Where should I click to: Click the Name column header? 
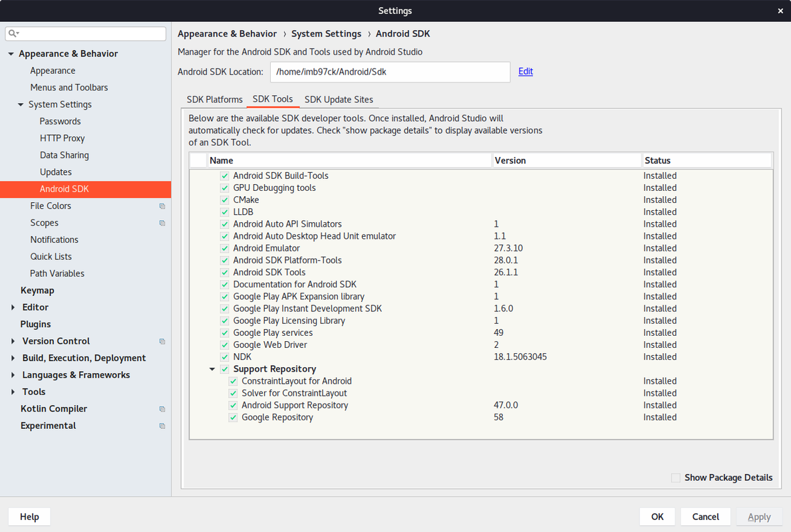coord(349,160)
